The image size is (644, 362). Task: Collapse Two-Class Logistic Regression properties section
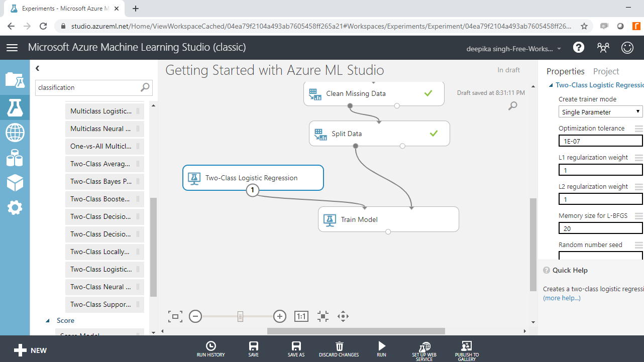pos(551,85)
